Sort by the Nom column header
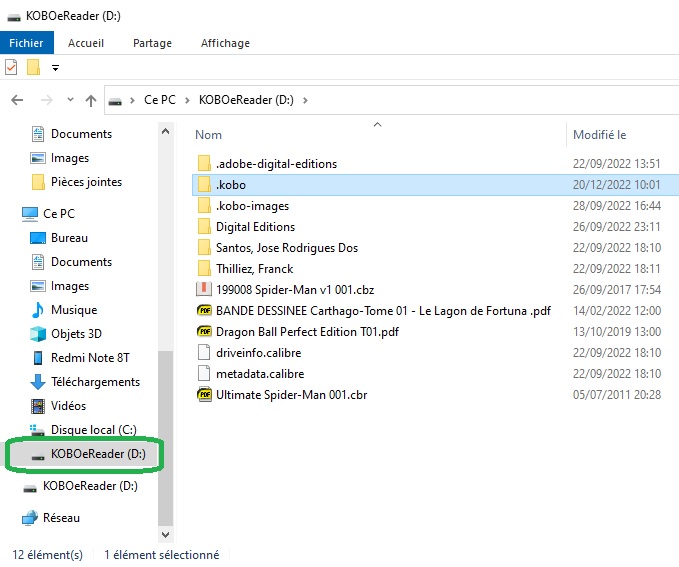 coord(208,135)
